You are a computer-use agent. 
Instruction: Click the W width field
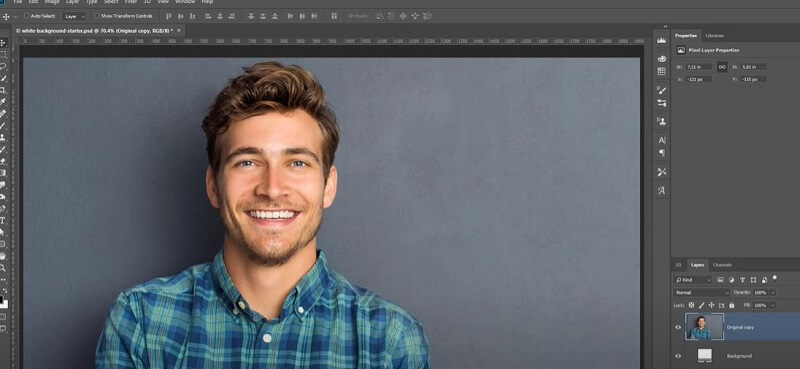click(x=698, y=67)
